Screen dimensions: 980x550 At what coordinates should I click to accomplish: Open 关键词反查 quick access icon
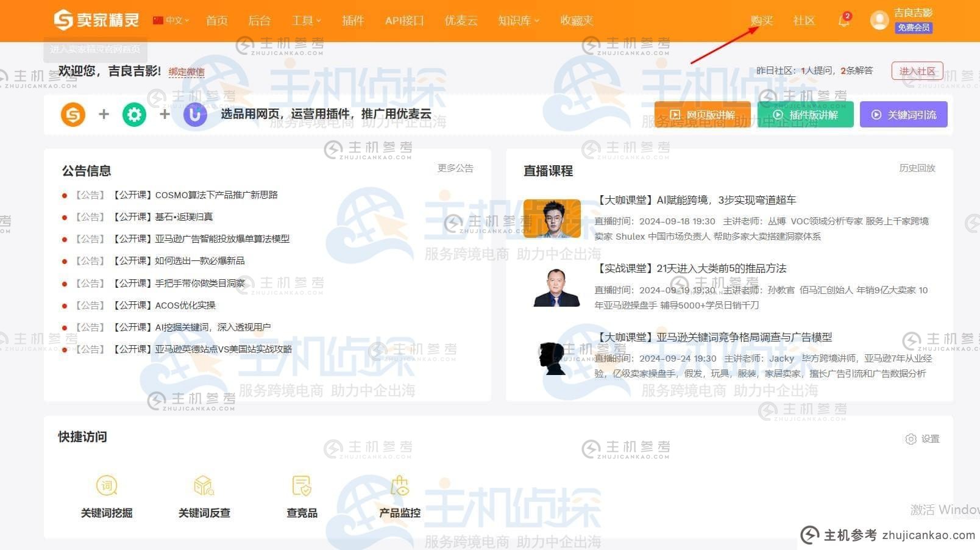pyautogui.click(x=204, y=485)
